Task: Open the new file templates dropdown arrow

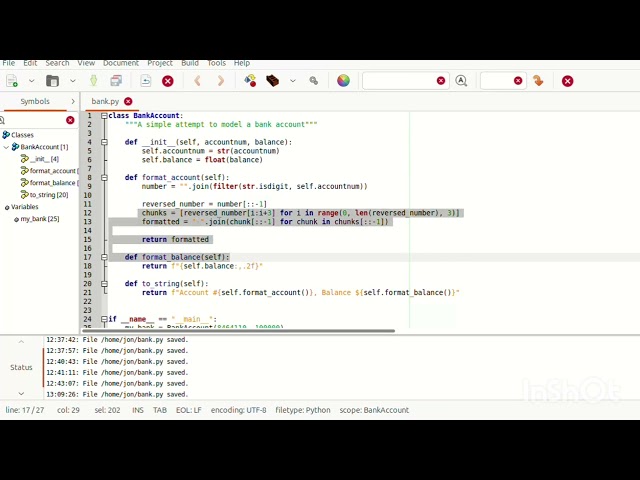Action: [x=31, y=81]
